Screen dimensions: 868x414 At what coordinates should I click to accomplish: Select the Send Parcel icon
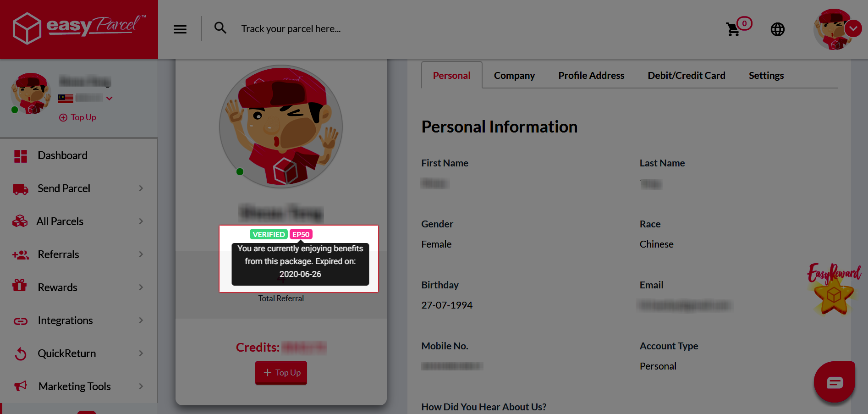(20, 188)
